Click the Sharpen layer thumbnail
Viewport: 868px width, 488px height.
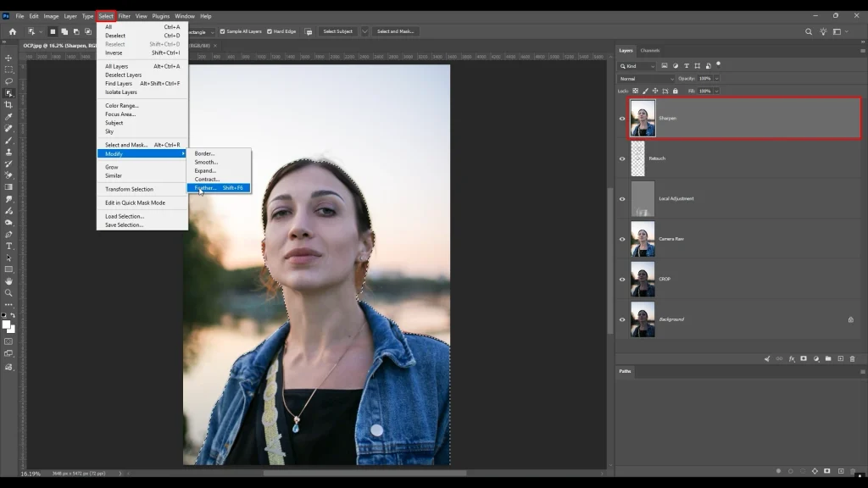coord(643,119)
